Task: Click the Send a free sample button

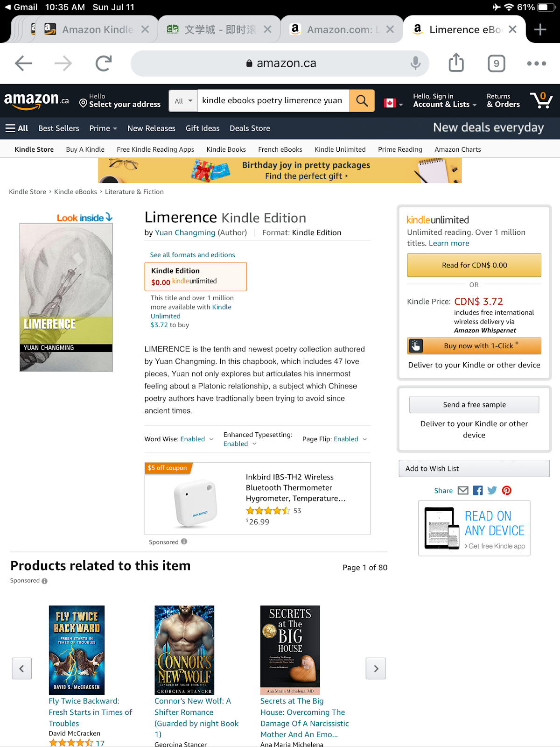Action: click(474, 405)
